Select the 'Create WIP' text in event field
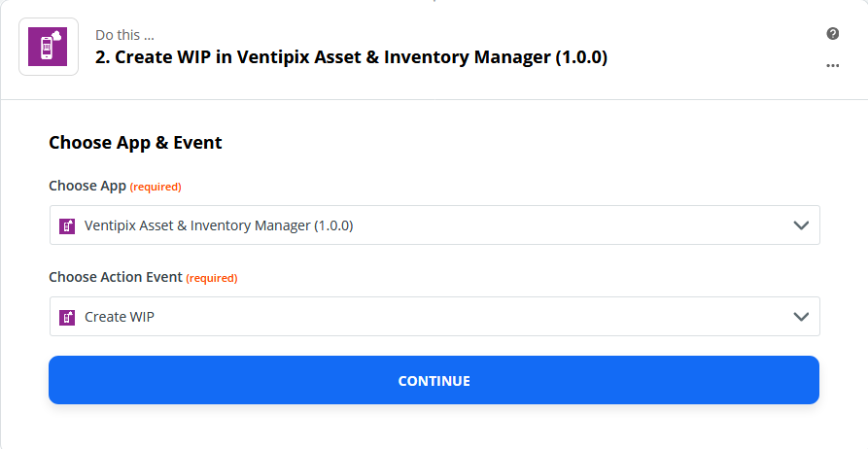The image size is (868, 449). 120,317
